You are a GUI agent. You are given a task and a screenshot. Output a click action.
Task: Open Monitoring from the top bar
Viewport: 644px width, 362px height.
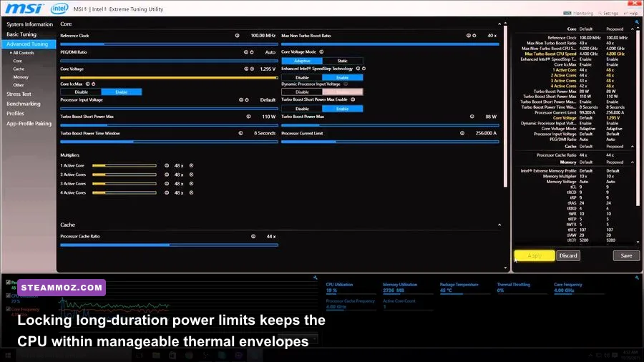tap(578, 13)
